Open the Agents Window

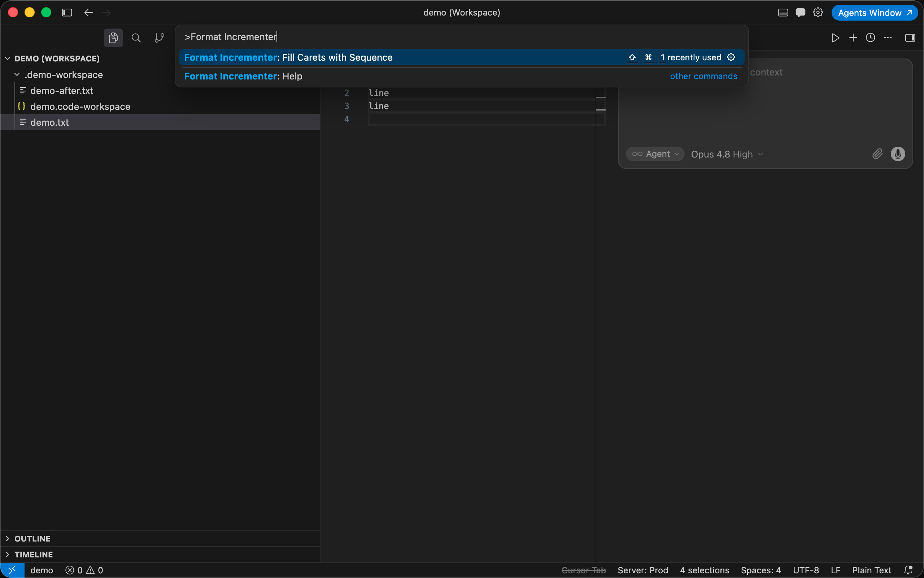pyautogui.click(x=875, y=13)
